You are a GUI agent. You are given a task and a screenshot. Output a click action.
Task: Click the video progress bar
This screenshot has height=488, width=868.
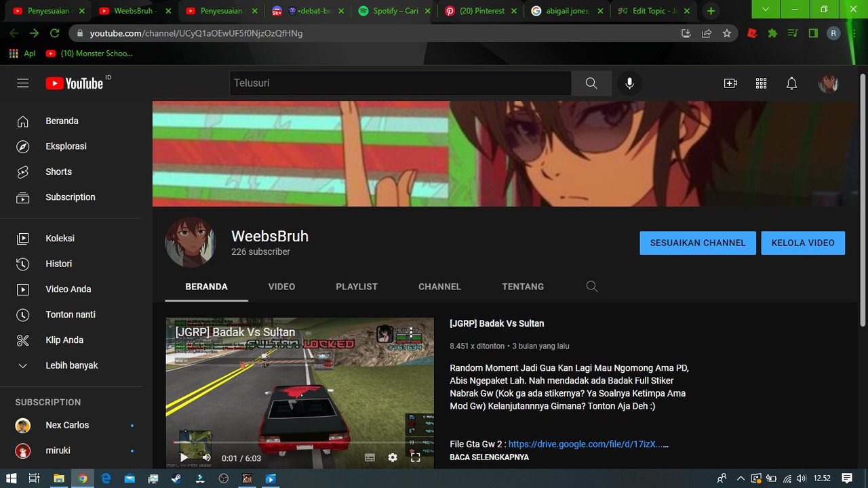tap(300, 443)
